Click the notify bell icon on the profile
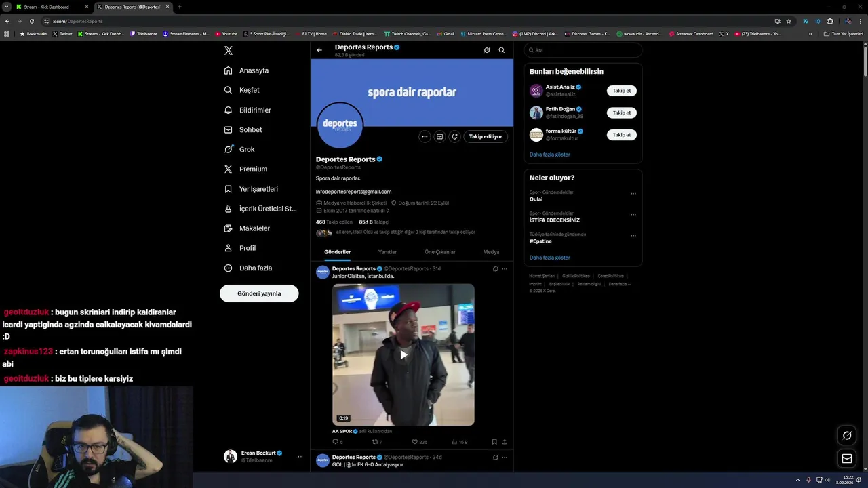Viewport: 868px width, 488px height. click(454, 136)
